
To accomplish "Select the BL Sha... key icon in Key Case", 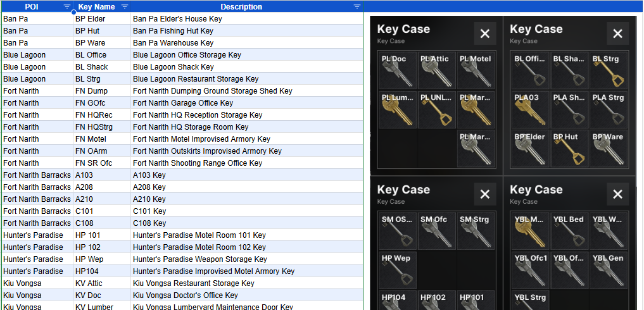I will tap(569, 71).
